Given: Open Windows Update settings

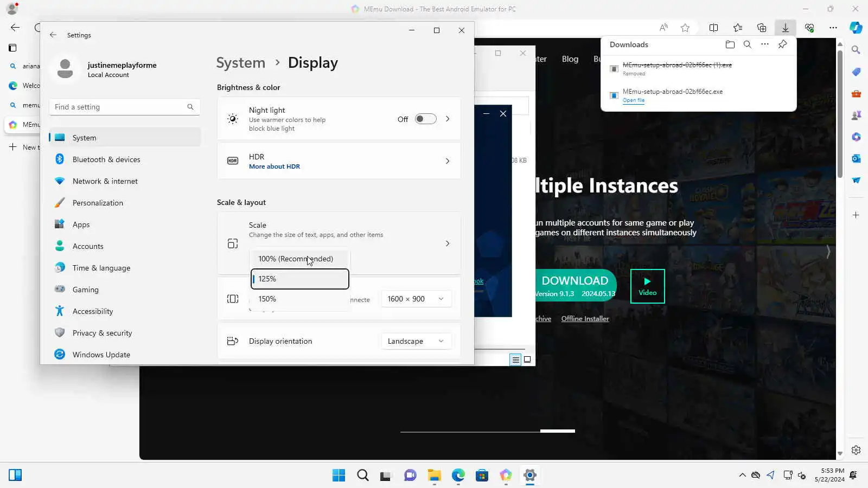Looking at the screenshot, I should point(125,355).
